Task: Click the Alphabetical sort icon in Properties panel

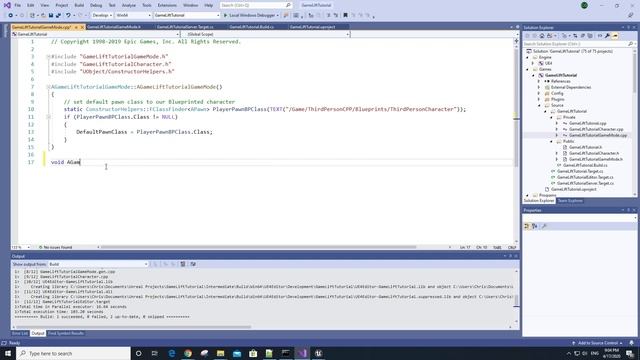Action: [x=535, y=226]
